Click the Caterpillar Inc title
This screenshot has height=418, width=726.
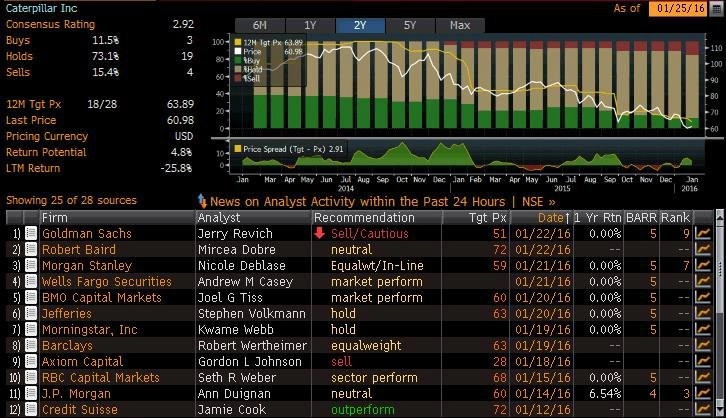pos(41,8)
